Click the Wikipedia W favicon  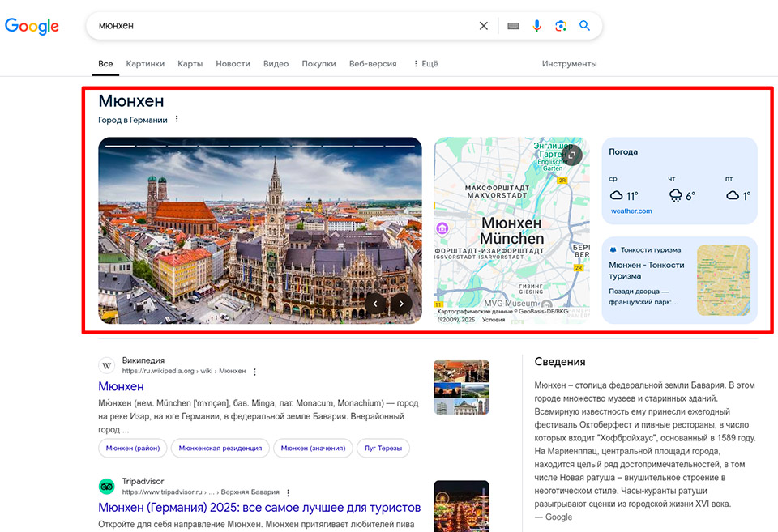pyautogui.click(x=107, y=366)
